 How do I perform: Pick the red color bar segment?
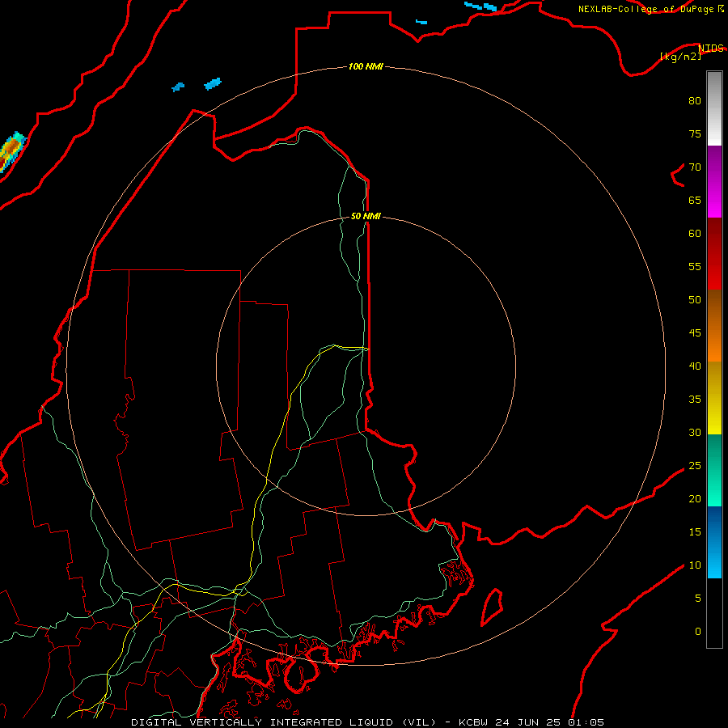click(x=714, y=254)
